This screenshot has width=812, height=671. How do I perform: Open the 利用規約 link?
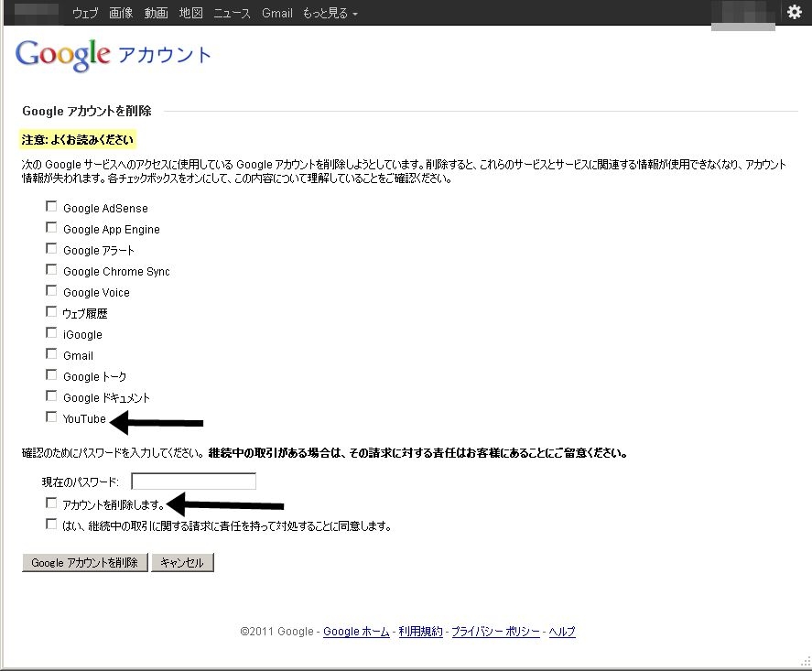coord(420,632)
